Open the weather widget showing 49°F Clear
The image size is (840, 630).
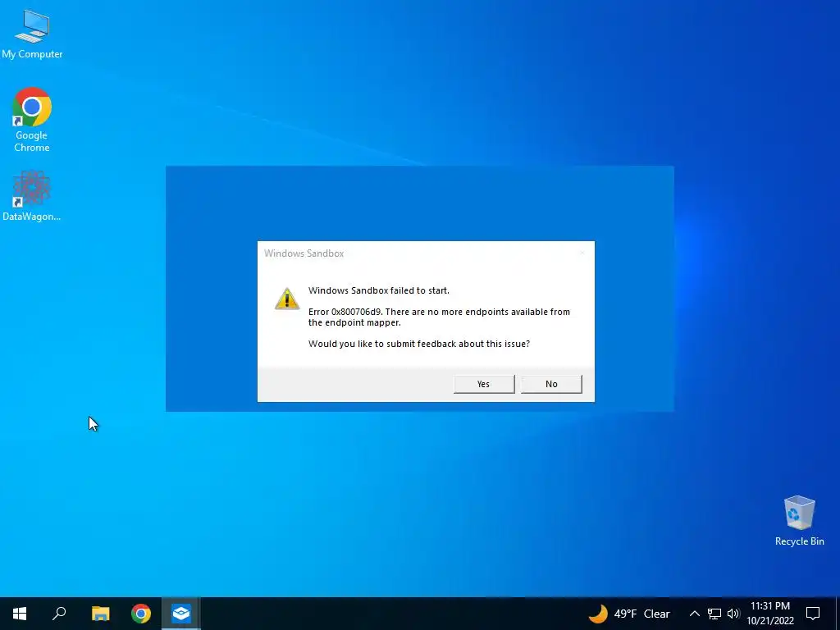pos(629,614)
